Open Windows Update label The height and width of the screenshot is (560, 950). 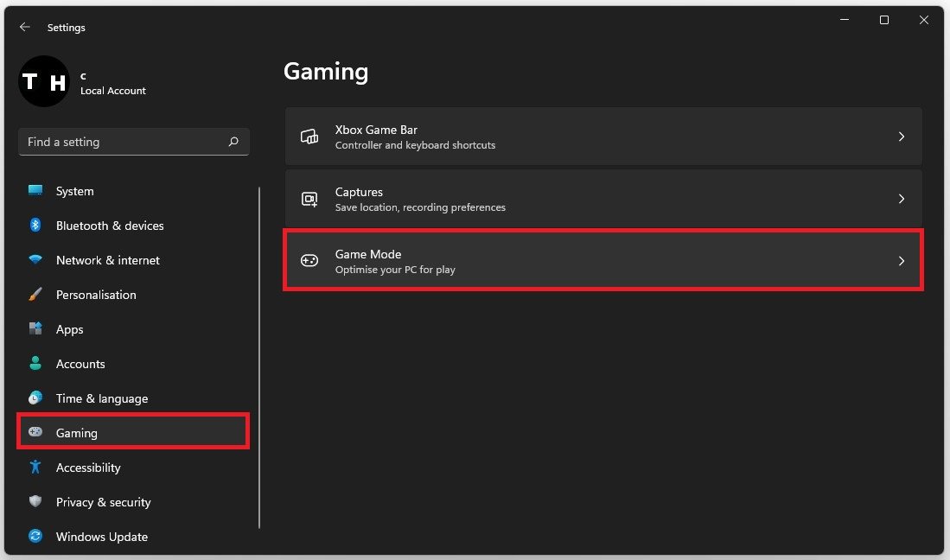coord(102,537)
